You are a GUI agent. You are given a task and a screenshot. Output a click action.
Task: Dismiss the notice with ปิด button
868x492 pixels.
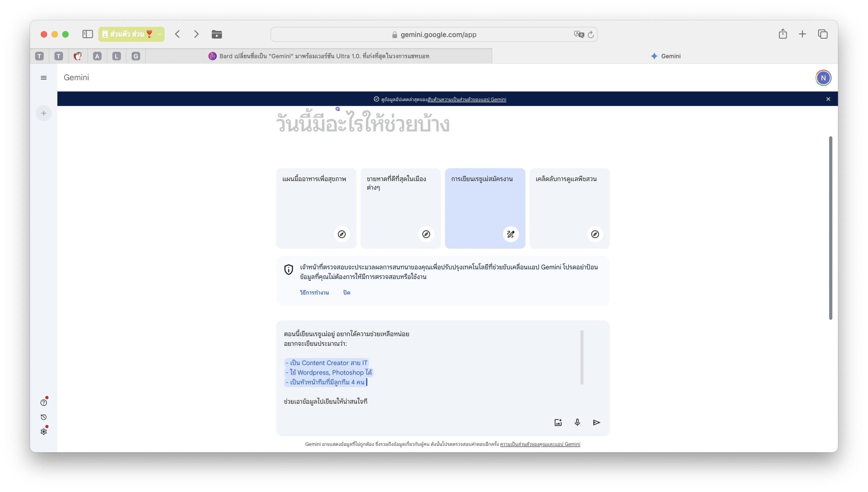(x=346, y=292)
